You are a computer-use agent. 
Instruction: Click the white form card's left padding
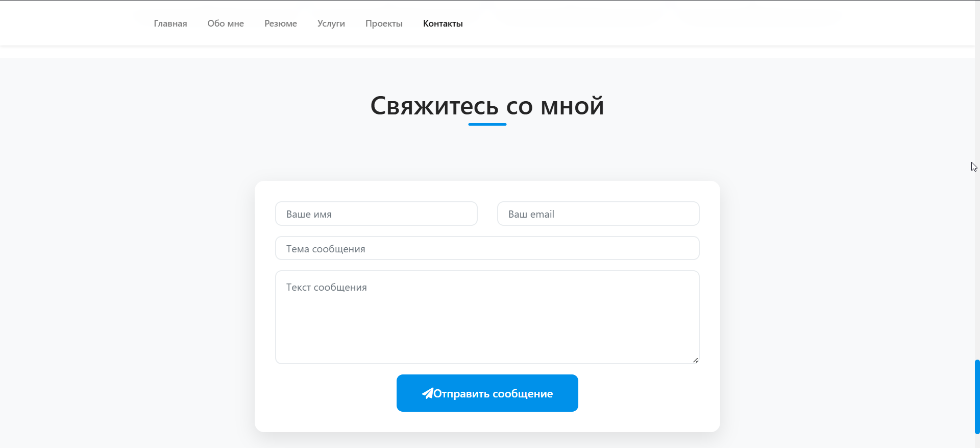pos(265,306)
